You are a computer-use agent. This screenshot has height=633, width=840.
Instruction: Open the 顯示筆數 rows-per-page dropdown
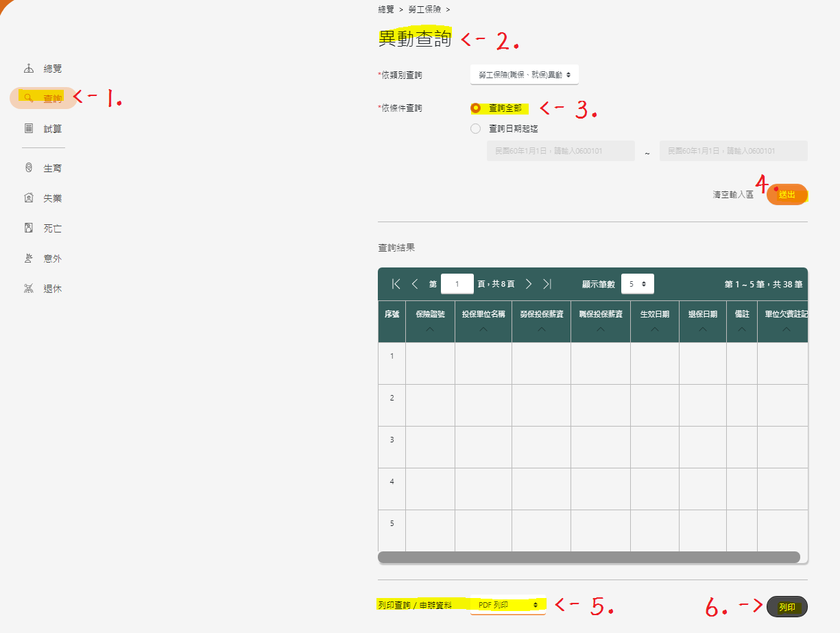[637, 284]
